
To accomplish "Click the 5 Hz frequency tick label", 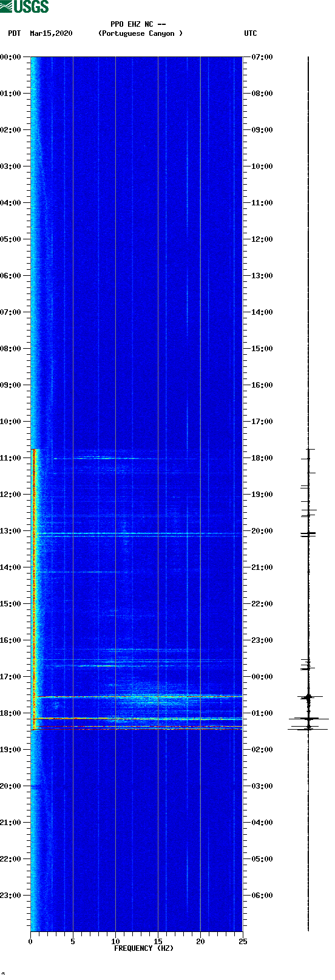I will (73, 942).
